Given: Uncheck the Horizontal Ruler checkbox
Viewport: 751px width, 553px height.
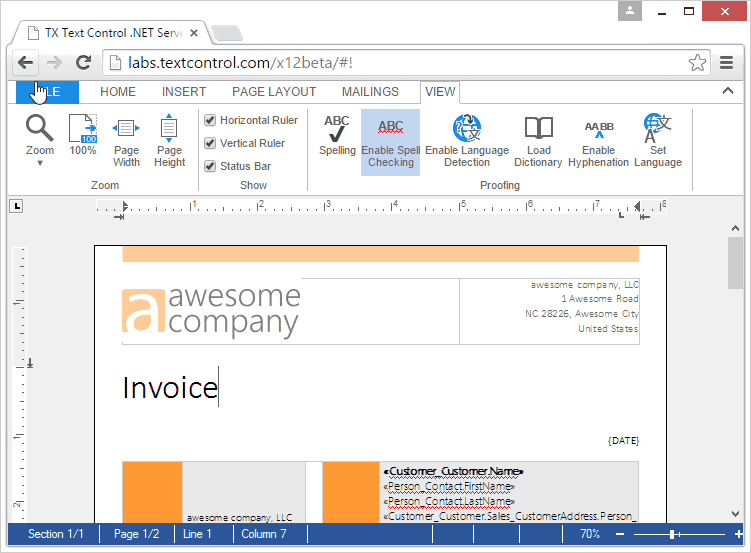Looking at the screenshot, I should (210, 120).
